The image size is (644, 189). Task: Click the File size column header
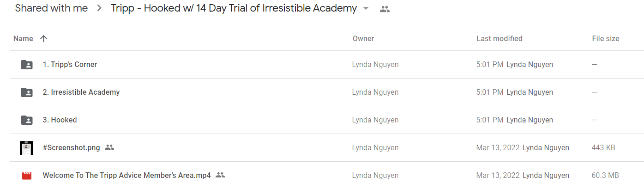pyautogui.click(x=606, y=39)
